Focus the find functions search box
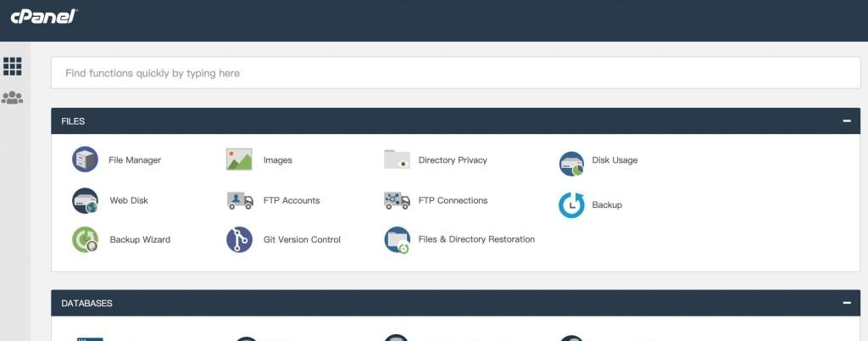 pyautogui.click(x=455, y=73)
